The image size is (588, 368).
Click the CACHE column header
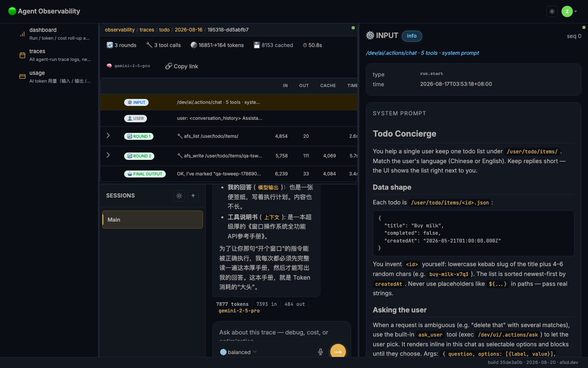click(328, 86)
